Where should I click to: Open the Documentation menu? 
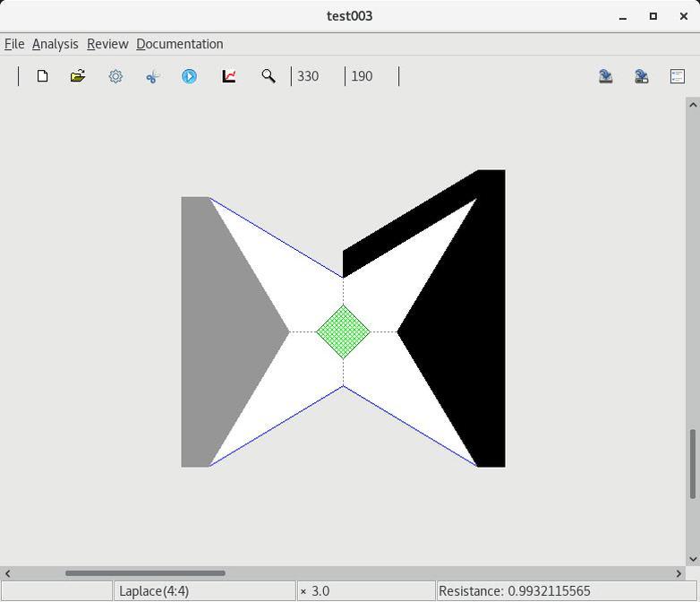(179, 44)
